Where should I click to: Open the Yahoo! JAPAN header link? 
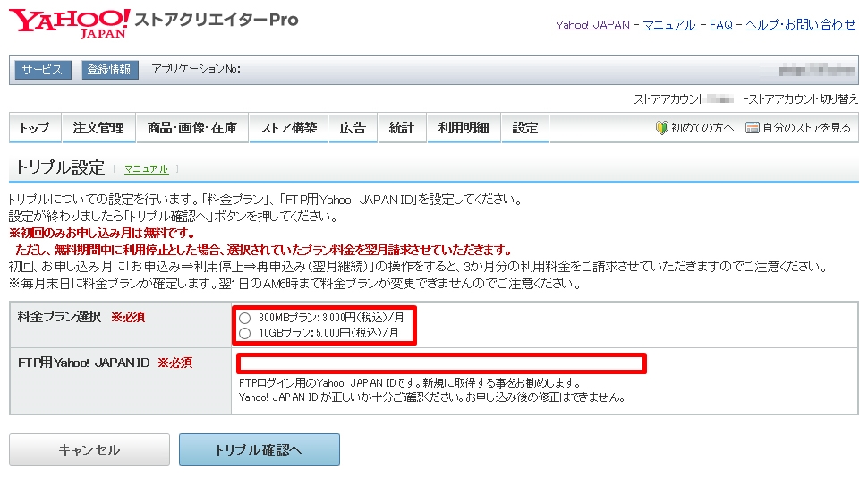click(x=593, y=25)
